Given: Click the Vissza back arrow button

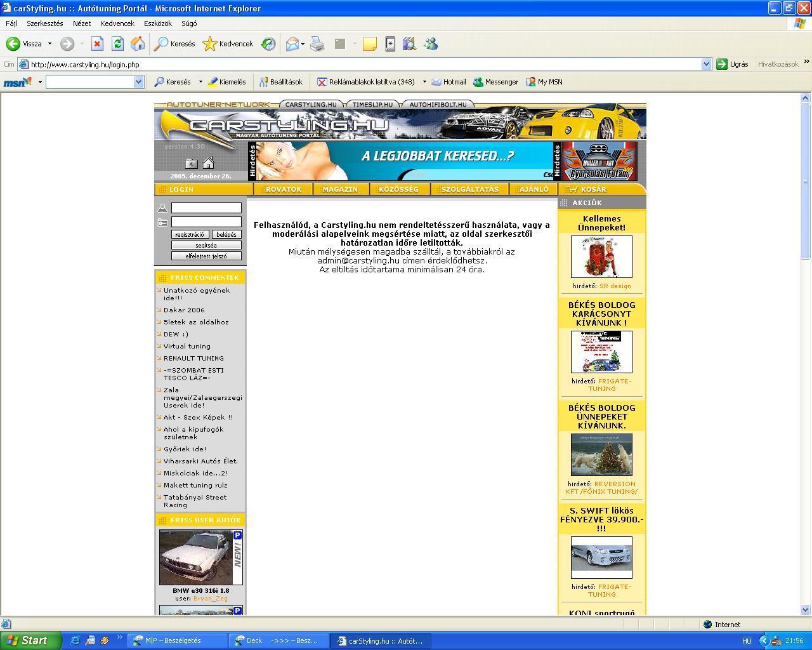Looking at the screenshot, I should 24,44.
